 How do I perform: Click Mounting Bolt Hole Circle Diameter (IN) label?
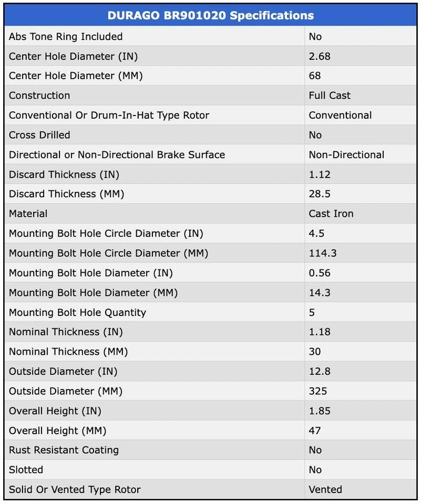point(106,233)
